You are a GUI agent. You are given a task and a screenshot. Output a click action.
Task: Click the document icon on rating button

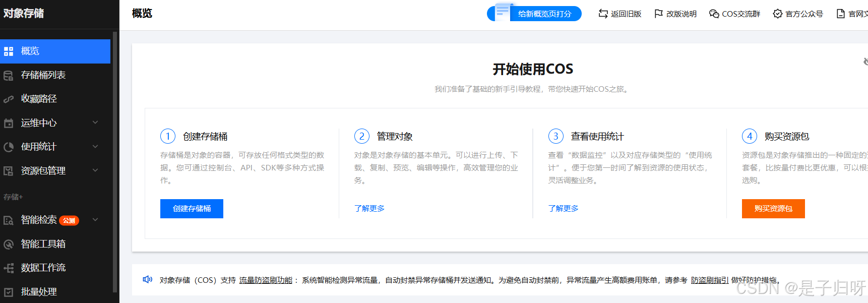(x=503, y=11)
